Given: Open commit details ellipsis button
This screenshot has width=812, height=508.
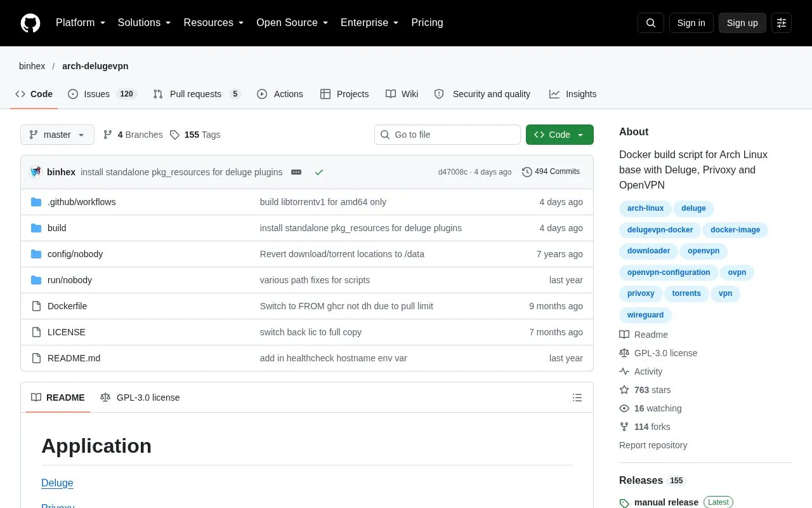Looking at the screenshot, I should pos(296,172).
